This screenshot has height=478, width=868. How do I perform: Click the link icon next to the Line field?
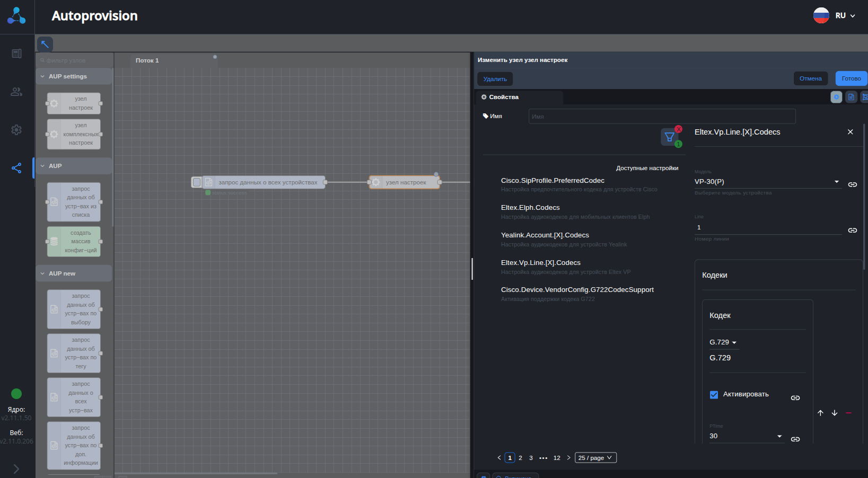click(x=852, y=230)
